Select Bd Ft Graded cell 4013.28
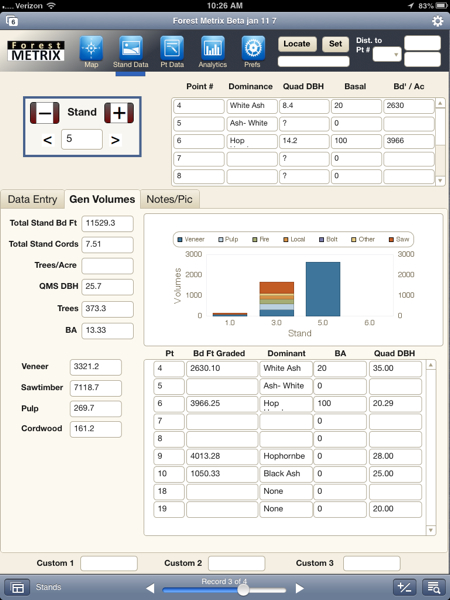The image size is (450, 600). point(222,457)
